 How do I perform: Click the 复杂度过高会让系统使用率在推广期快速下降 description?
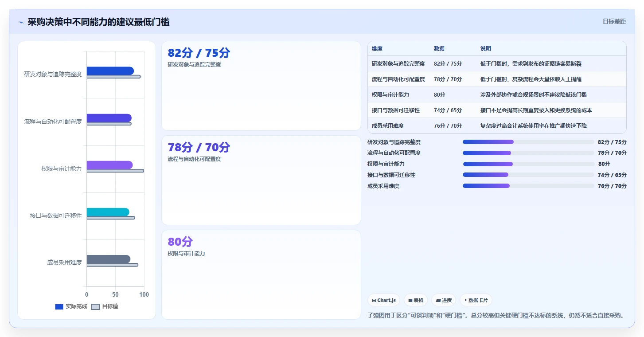point(534,126)
